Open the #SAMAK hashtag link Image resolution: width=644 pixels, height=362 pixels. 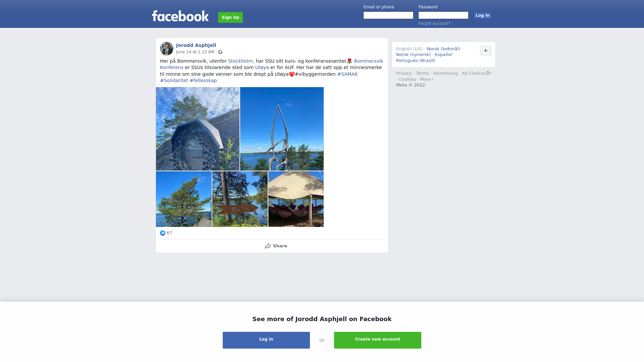(x=347, y=74)
